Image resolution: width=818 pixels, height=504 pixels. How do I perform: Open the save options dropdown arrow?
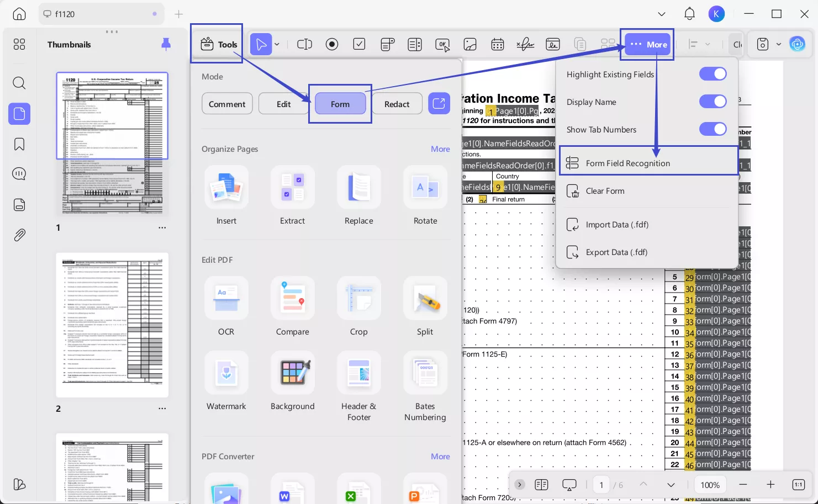point(779,44)
